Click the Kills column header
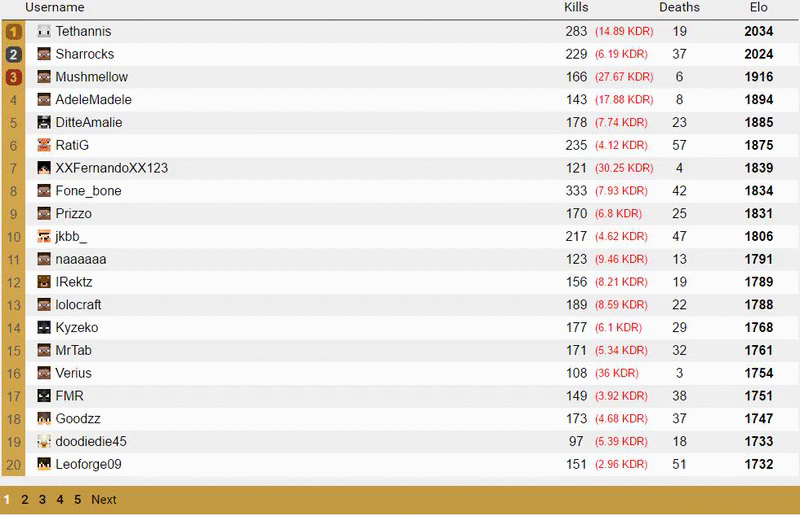The image size is (800, 516). click(576, 8)
